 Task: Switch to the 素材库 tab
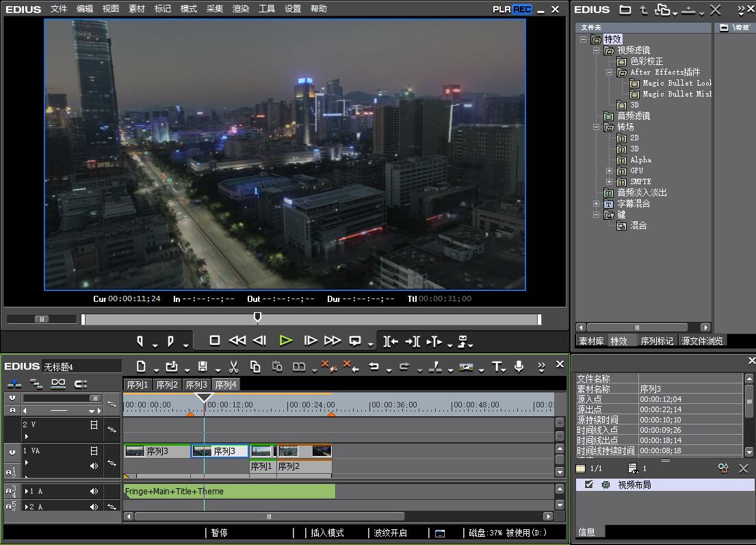(591, 341)
